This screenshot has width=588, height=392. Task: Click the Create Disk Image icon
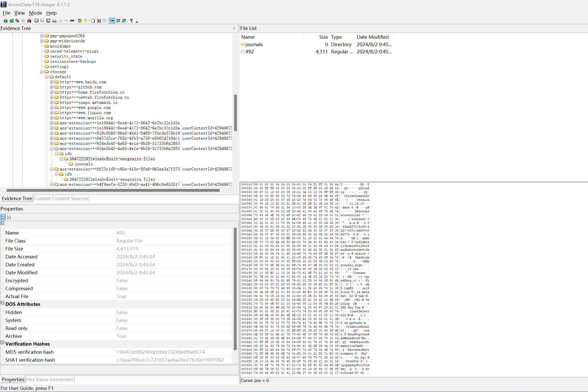36,21
